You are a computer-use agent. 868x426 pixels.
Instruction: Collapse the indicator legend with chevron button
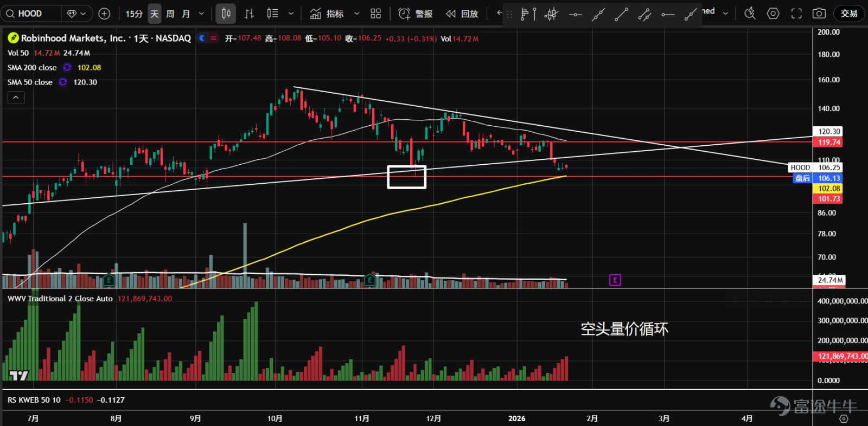point(16,98)
